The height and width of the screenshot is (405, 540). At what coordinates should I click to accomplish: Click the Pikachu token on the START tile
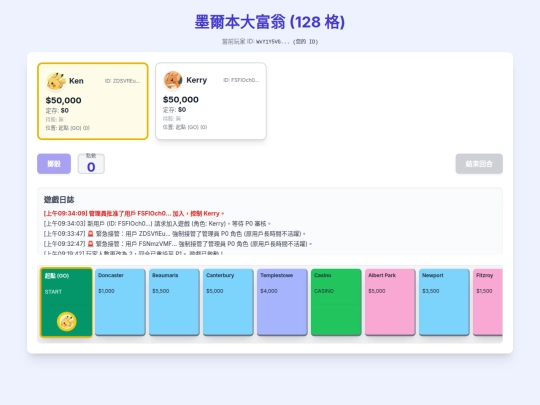coord(67,321)
